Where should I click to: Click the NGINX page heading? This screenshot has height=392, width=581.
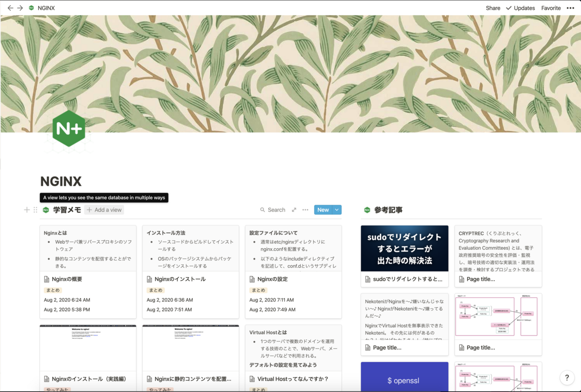click(61, 181)
